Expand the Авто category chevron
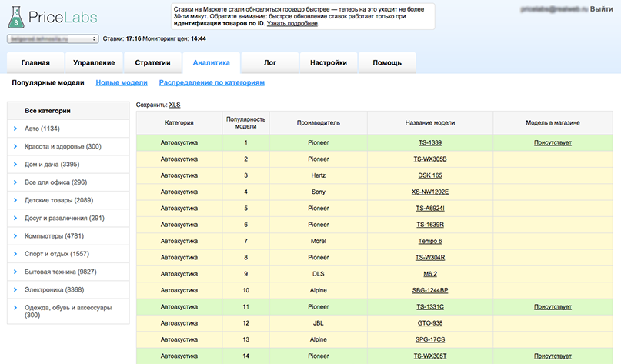Image resolution: width=621 pixels, height=364 pixels. 15,129
